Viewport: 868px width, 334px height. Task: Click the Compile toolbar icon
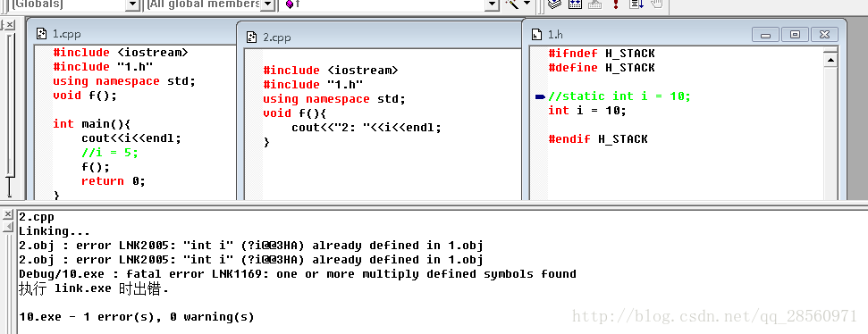pyautogui.click(x=554, y=4)
